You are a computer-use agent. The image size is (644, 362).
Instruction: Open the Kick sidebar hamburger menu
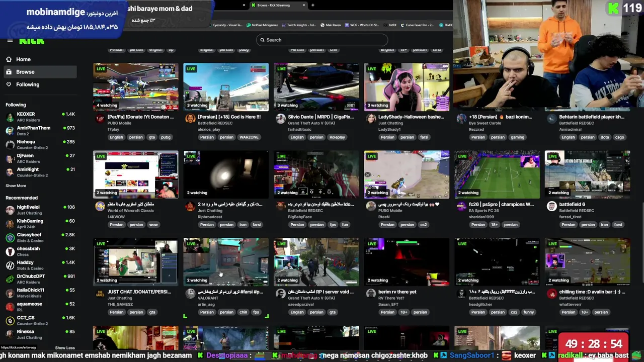click(10, 41)
